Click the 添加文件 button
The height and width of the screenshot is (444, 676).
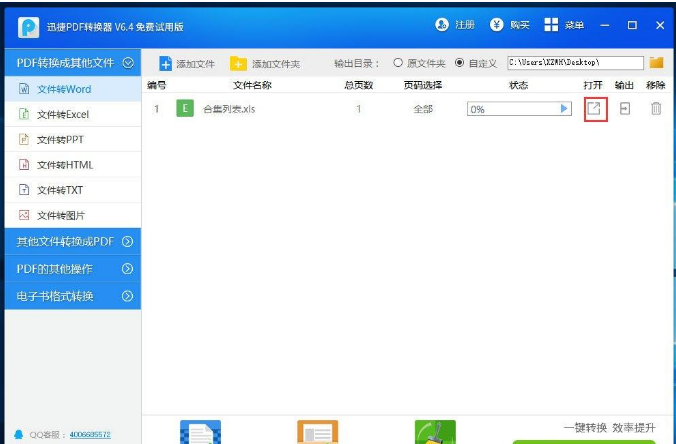point(187,64)
